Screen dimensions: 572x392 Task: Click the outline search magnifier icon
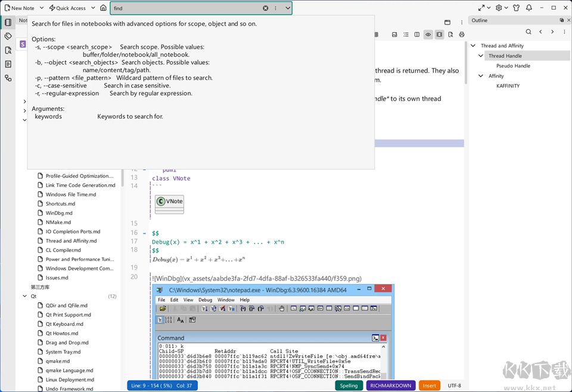[529, 32]
